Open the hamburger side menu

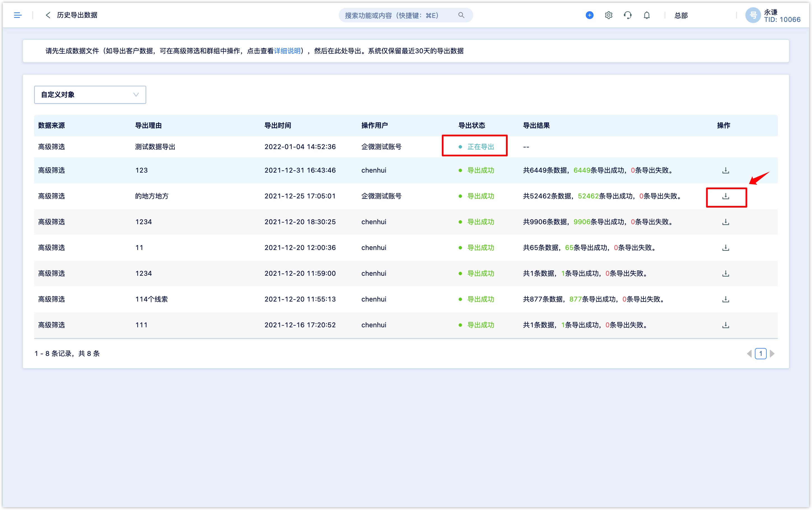(x=18, y=15)
